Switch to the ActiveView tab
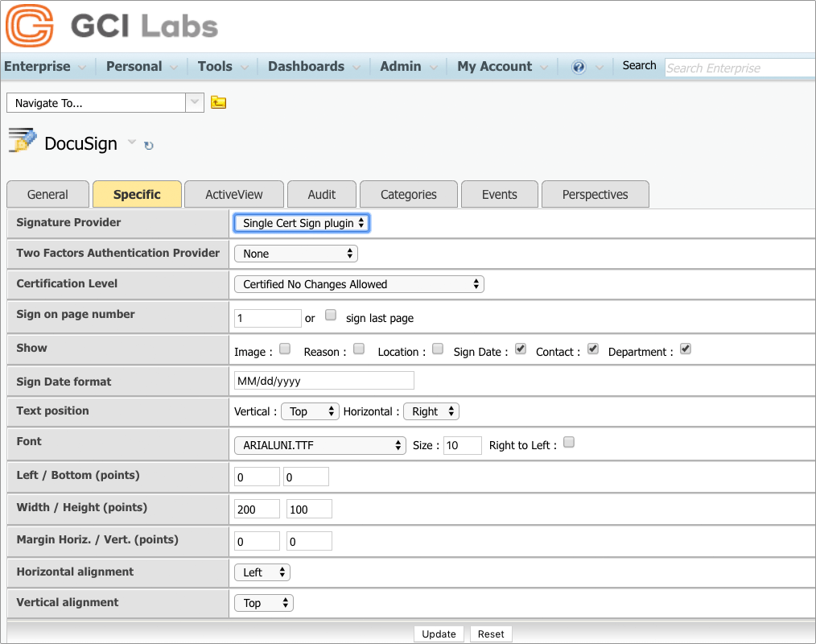Viewport: 816px width, 644px height. (x=234, y=194)
